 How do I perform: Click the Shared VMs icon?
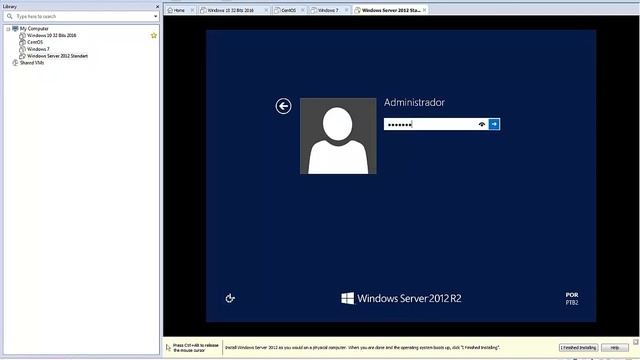(15, 63)
